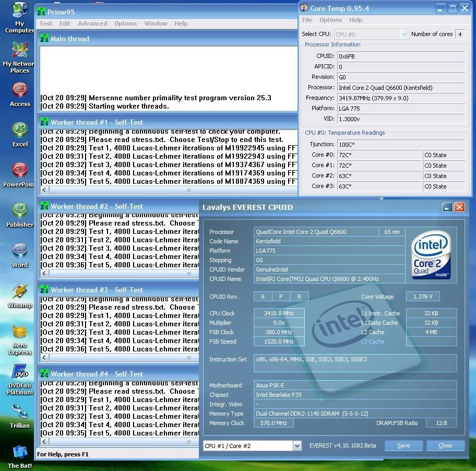Viewport: 476px width, 471px height.
Task: Click the Worker thread #4 window icon
Action: tap(44, 374)
